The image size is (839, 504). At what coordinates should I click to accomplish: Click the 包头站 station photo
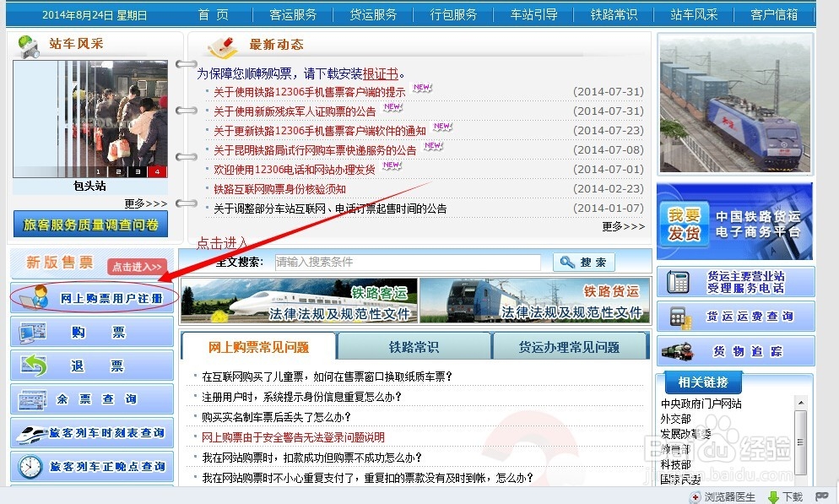(89, 118)
